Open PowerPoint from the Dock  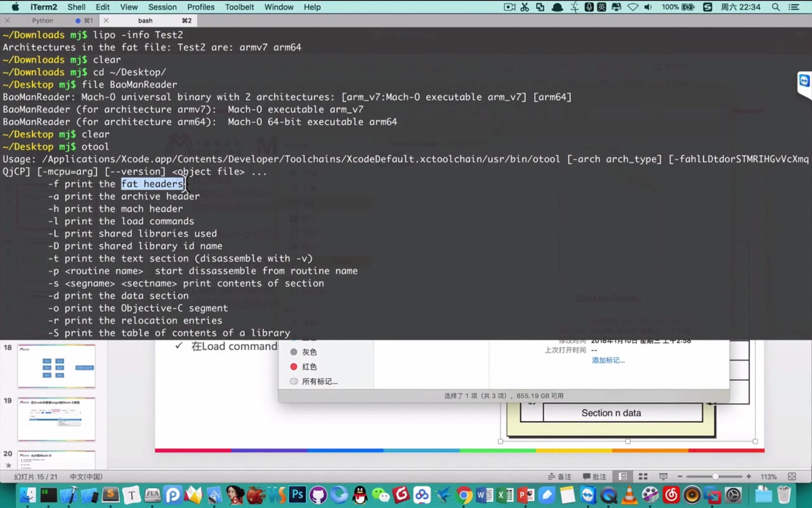(526, 495)
